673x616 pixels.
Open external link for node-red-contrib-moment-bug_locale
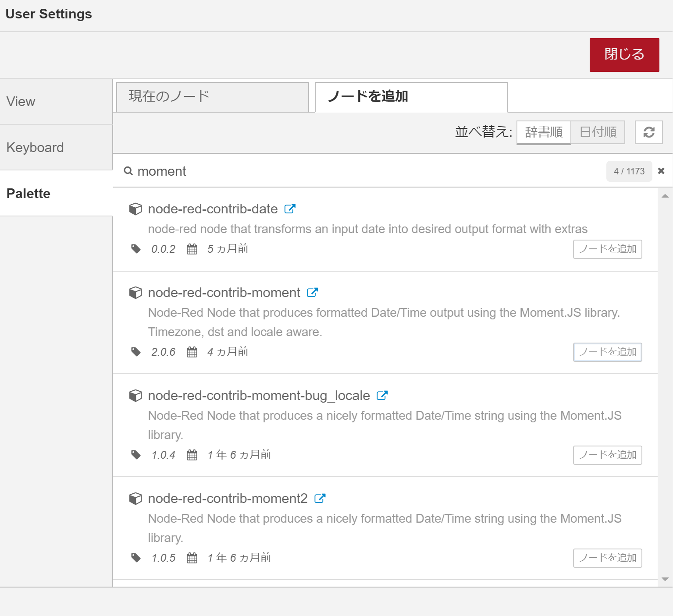pyautogui.click(x=382, y=396)
